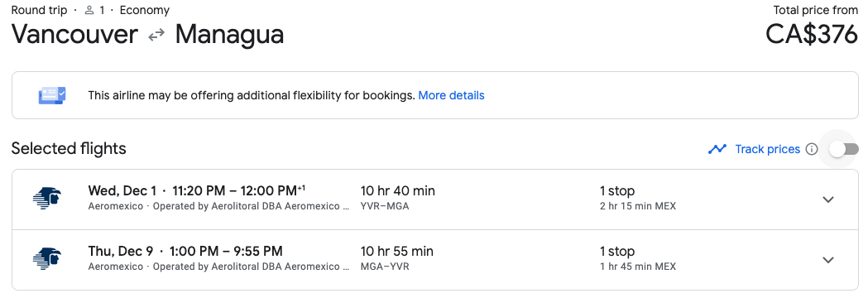The height and width of the screenshot is (298, 868).
Task: Click the round-trip arrows between cities
Action: point(156,34)
